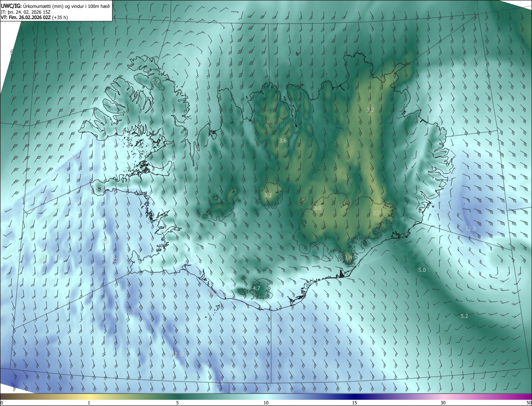The height and width of the screenshot is (406, 532).
Task: Click the 3.4 value label near the south coast
Action: (x=348, y=258)
